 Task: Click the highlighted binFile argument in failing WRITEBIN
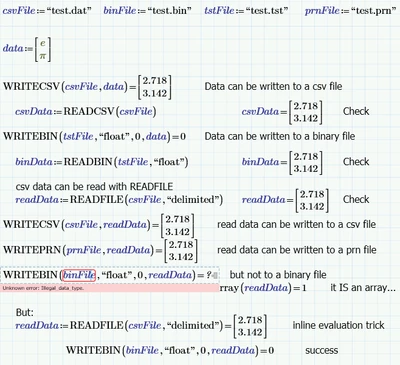click(79, 275)
